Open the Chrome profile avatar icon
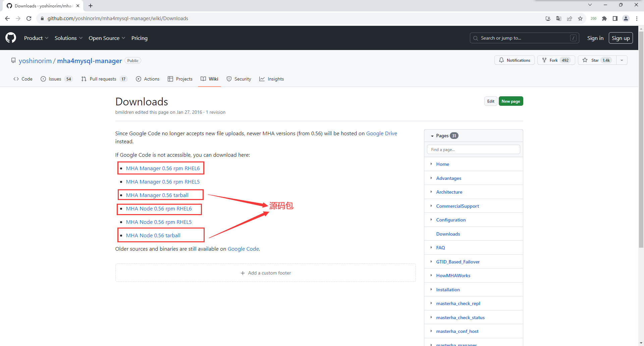This screenshot has width=644, height=346. 626,18
